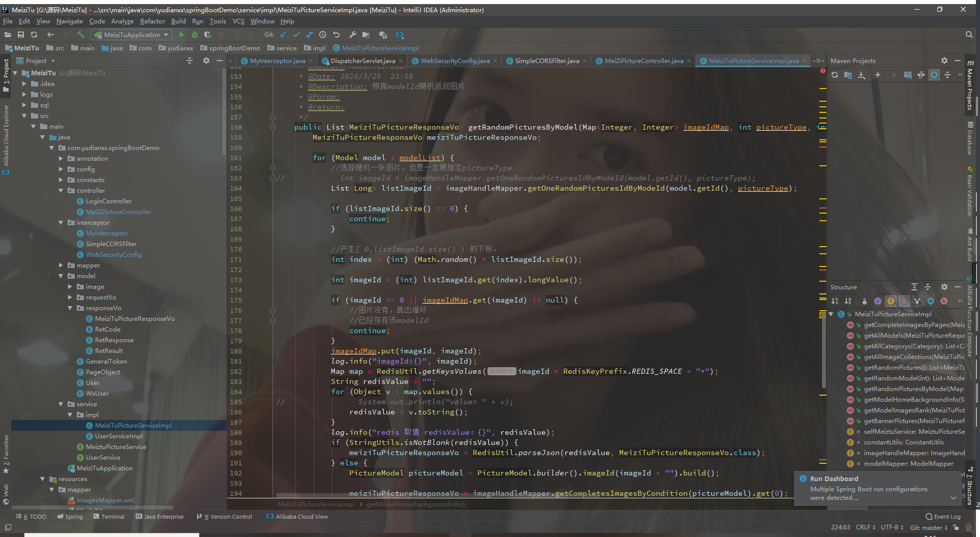Open the Refactor menu
Viewport: 980px width, 537px height.
pyautogui.click(x=152, y=21)
